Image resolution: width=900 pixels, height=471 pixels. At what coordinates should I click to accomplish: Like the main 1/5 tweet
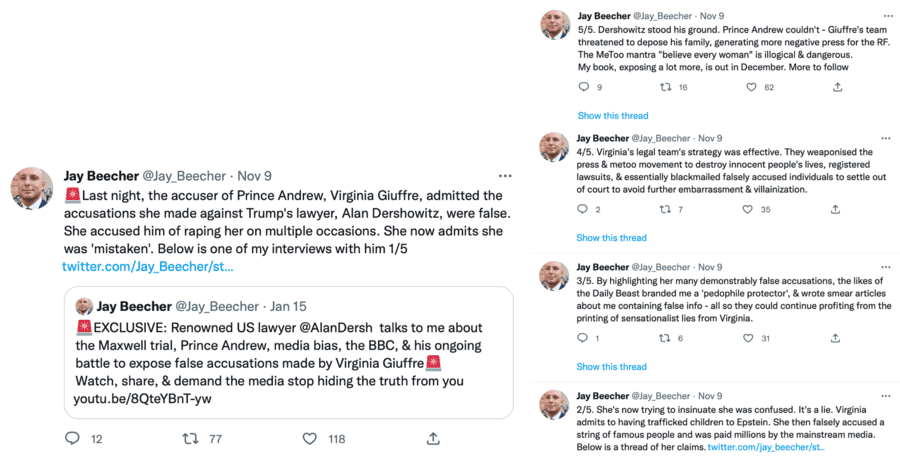[x=311, y=438]
